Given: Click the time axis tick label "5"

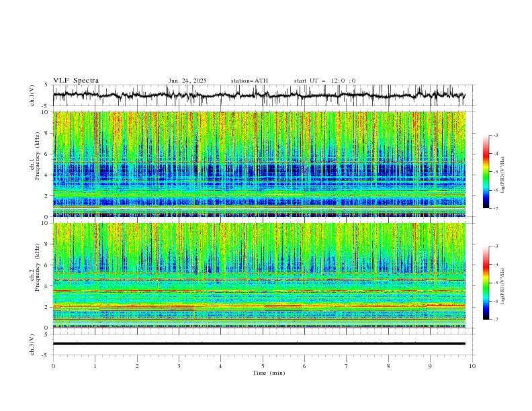Looking at the screenshot, I should point(263,366).
